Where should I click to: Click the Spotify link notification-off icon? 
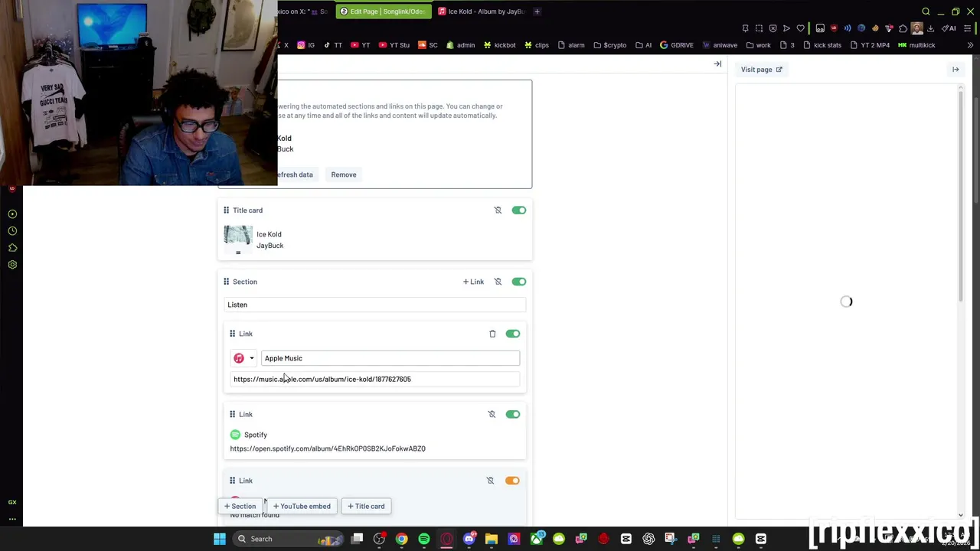(x=492, y=414)
